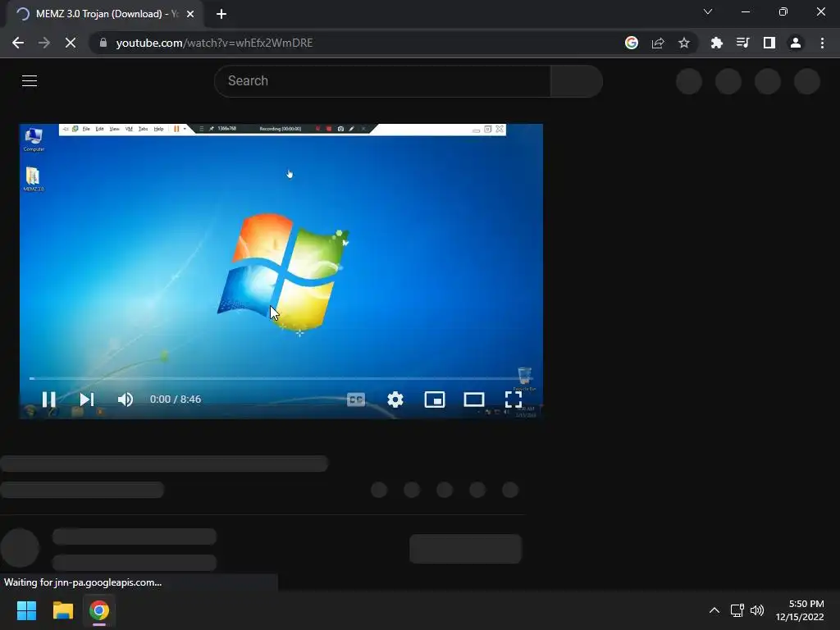This screenshot has width=840, height=630.
Task: Click the video time display 0:00 / 8:46
Action: pos(176,399)
